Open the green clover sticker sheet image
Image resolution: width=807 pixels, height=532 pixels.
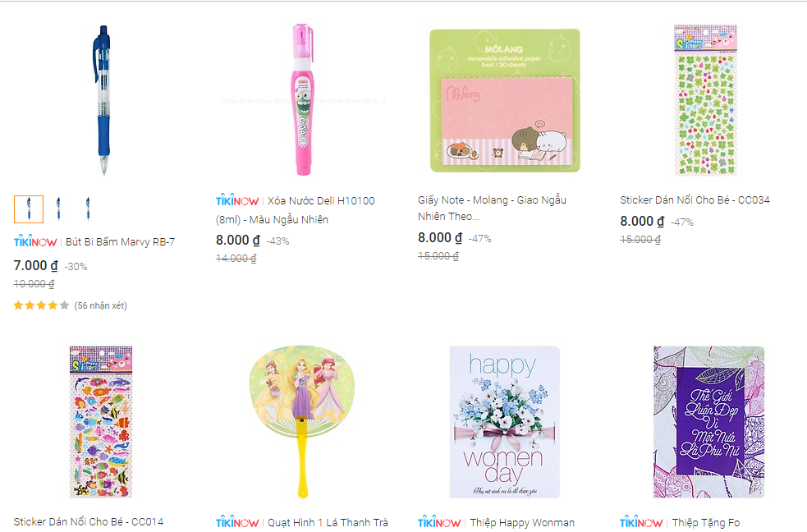[x=706, y=100]
